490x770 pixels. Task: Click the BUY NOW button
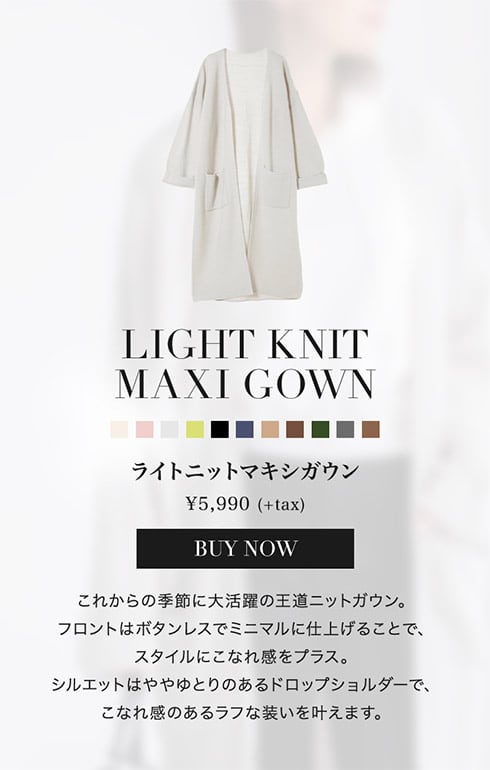[x=245, y=549]
